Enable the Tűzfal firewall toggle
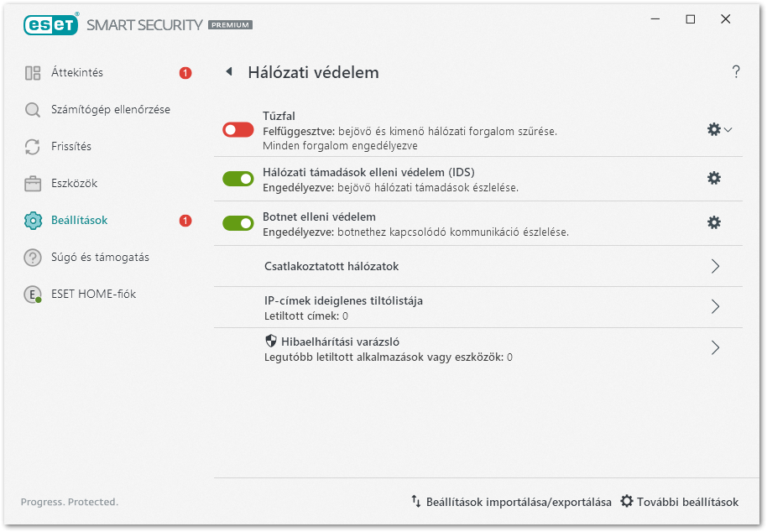 pyautogui.click(x=238, y=130)
